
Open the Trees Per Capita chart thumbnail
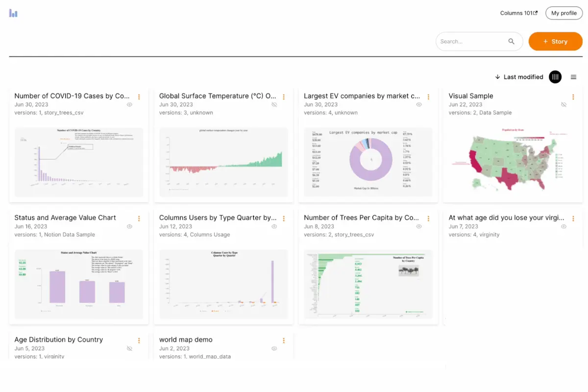coord(368,284)
